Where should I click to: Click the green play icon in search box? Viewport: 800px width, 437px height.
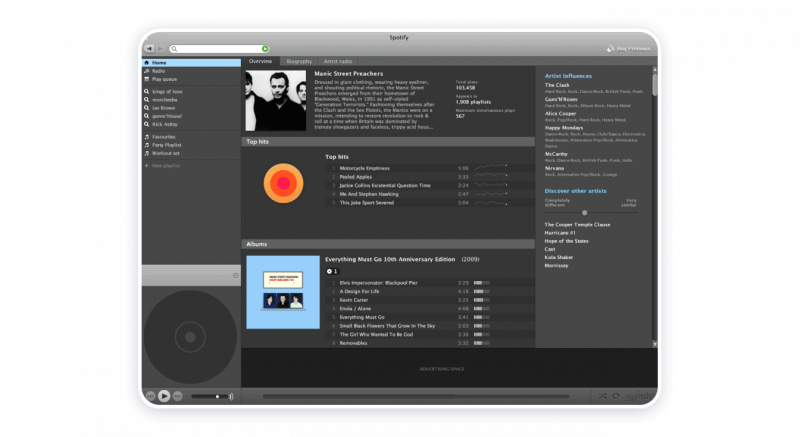pyautogui.click(x=265, y=48)
